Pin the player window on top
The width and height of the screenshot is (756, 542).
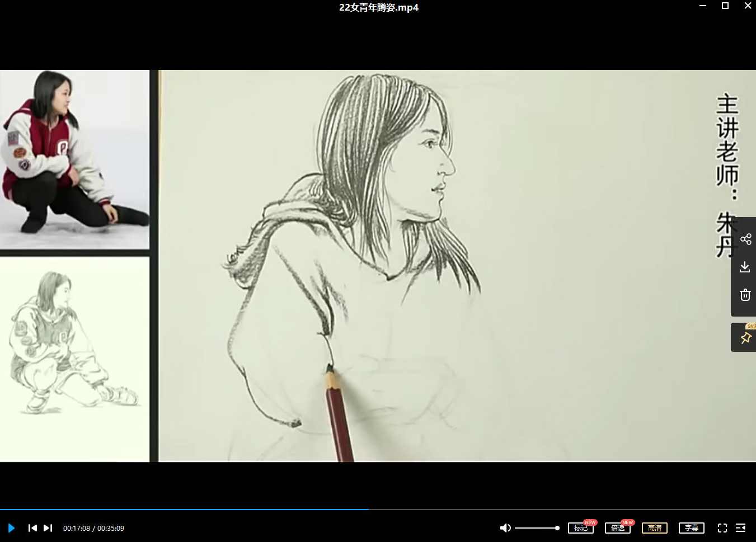tap(745, 338)
